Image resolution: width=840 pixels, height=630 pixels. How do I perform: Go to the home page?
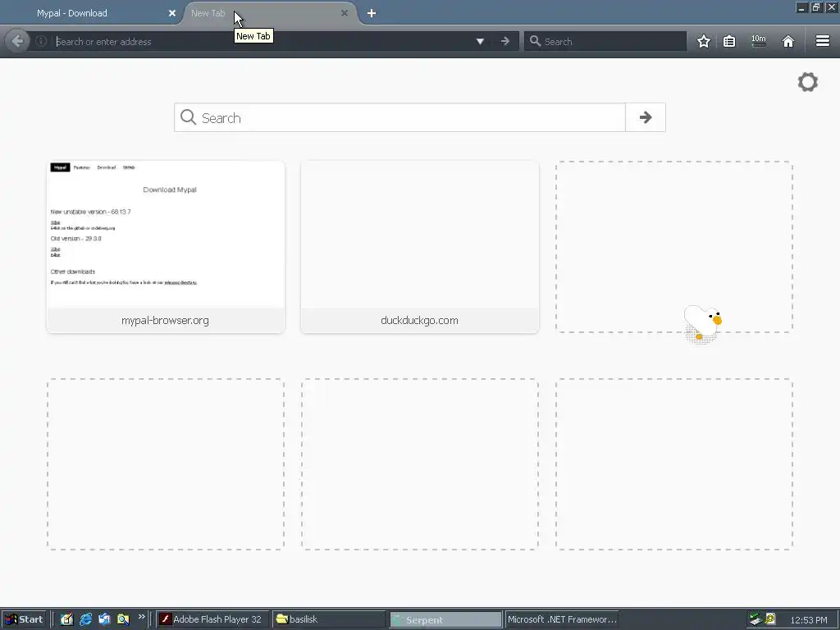(788, 41)
